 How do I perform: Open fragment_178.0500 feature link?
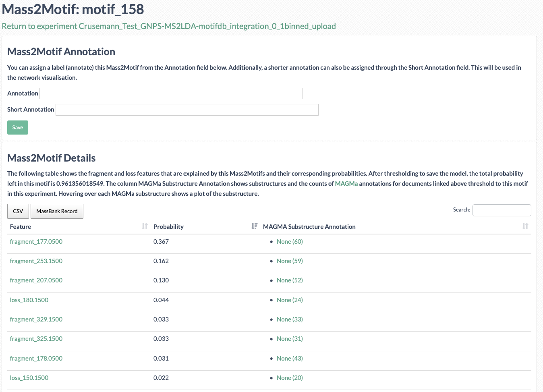click(x=36, y=358)
